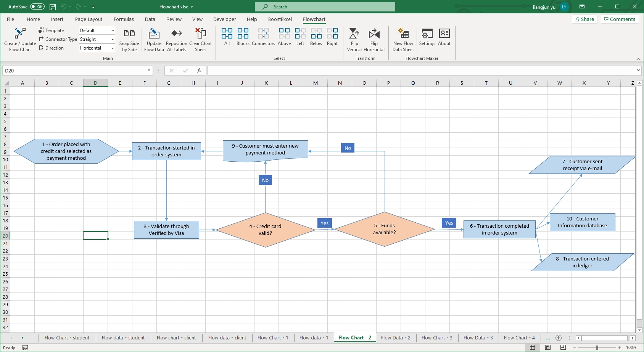Click the Insert Function fx icon
This screenshot has height=352, width=644.
(x=199, y=71)
